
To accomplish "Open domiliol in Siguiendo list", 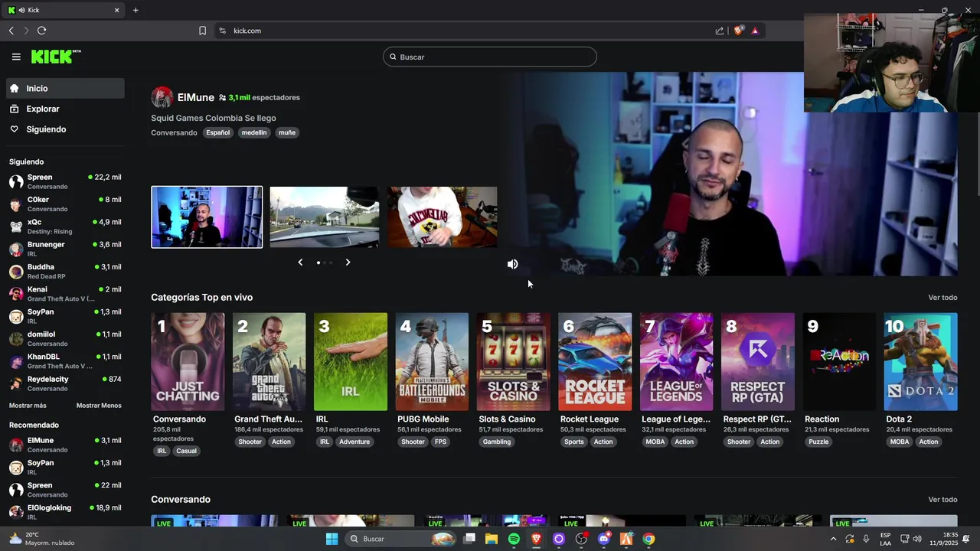I will (x=65, y=338).
